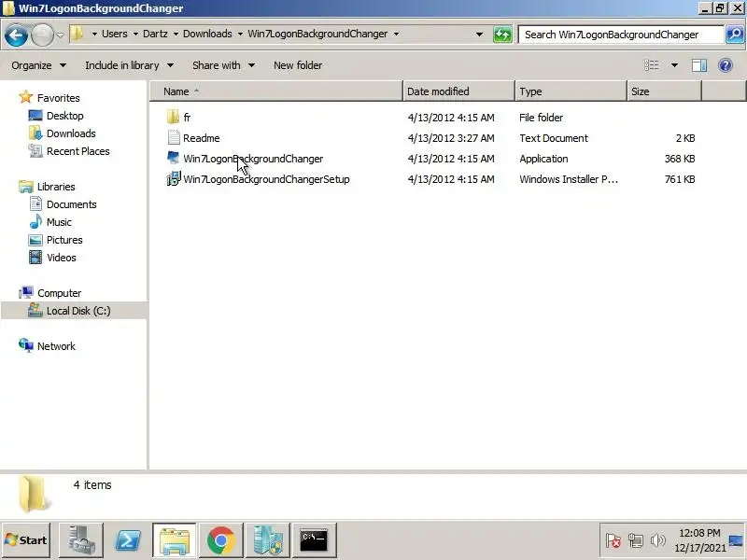Open Google Chrome from the taskbar
This screenshot has width=747, height=560.
(x=221, y=540)
